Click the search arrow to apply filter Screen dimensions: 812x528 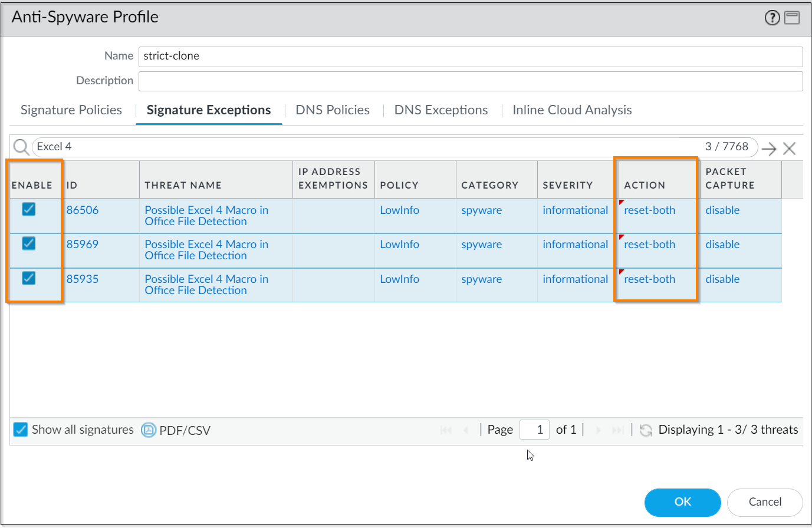[768, 148]
